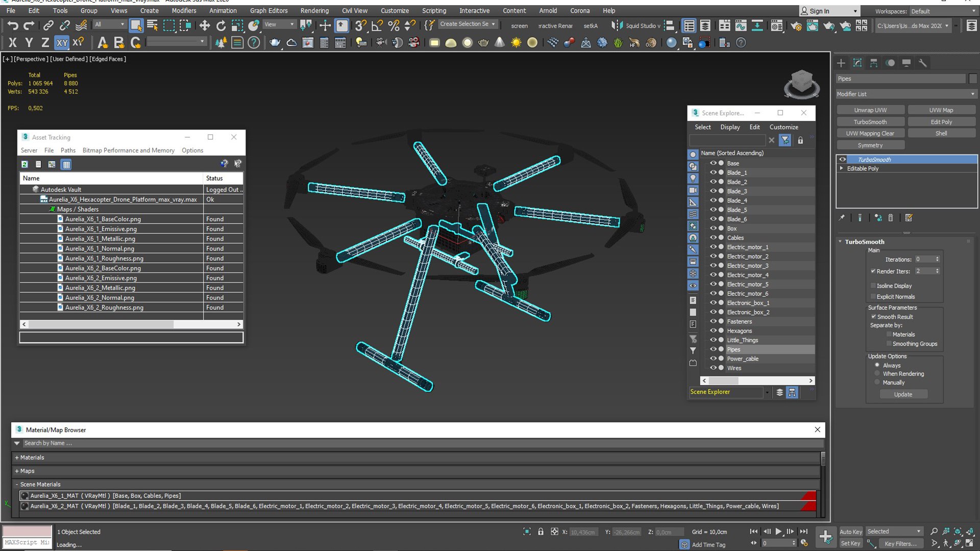Open Display menu in Scene Explorer
Image resolution: width=980 pixels, height=551 pixels.
[x=730, y=127]
